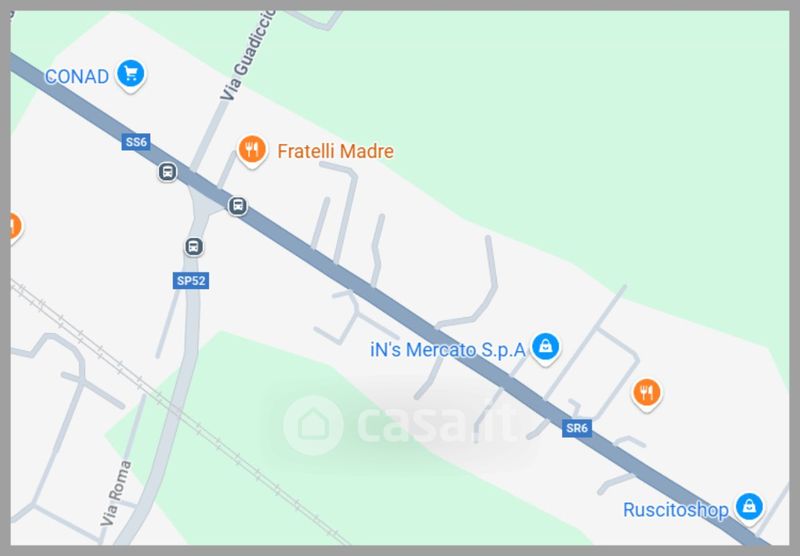Select the iN's Mercato shopping bag pin
Screen dimensions: 800x556
point(545,348)
